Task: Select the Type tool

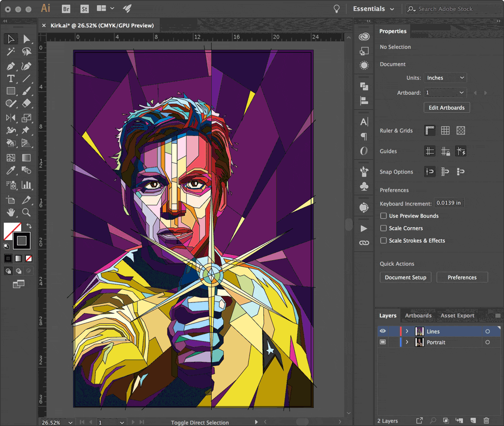Action: coord(10,79)
